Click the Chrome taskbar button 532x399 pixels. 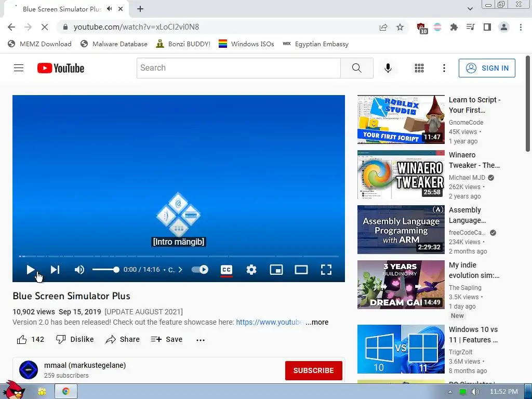pos(66,391)
